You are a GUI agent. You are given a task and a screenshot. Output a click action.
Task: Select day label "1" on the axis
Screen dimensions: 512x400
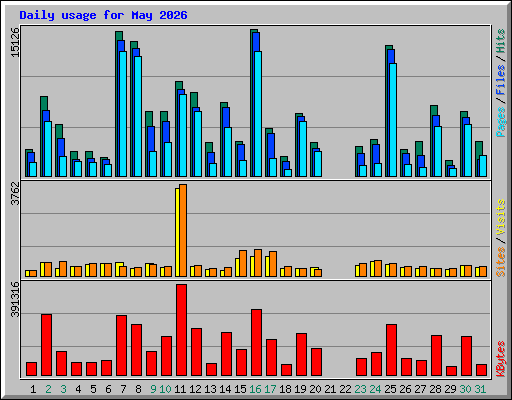33,389
